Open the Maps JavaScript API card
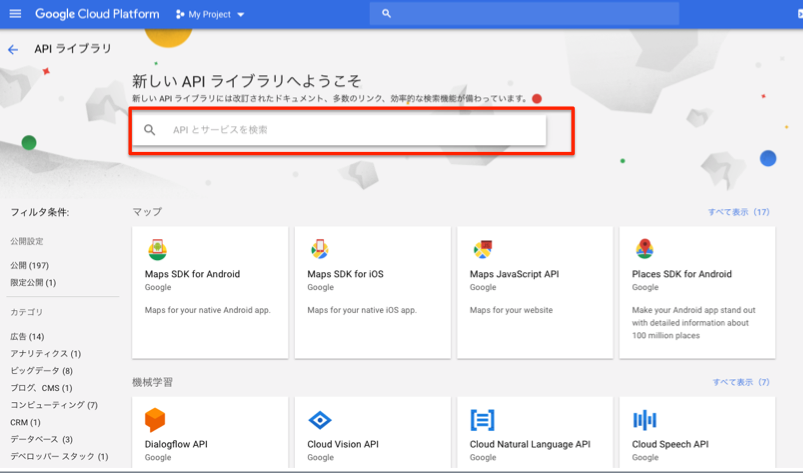 click(x=535, y=292)
